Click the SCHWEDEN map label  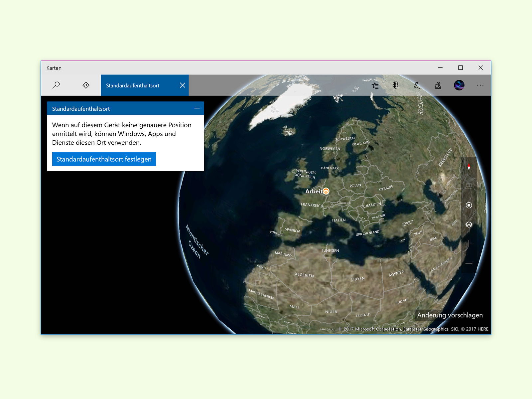point(345,139)
